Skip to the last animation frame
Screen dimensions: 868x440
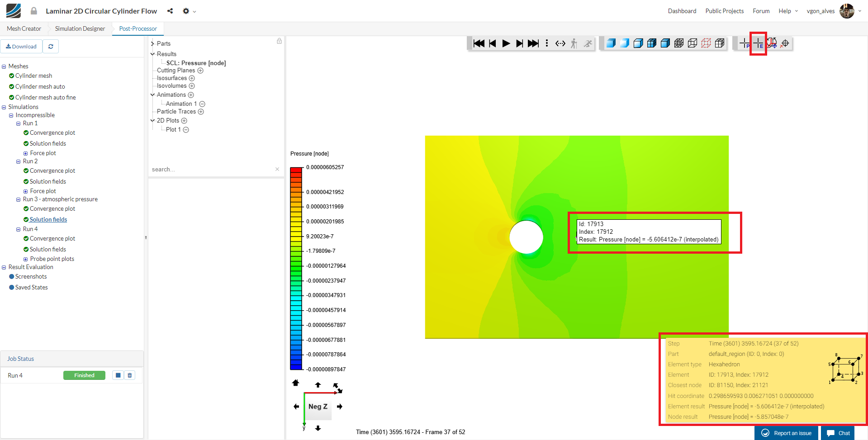pyautogui.click(x=533, y=43)
